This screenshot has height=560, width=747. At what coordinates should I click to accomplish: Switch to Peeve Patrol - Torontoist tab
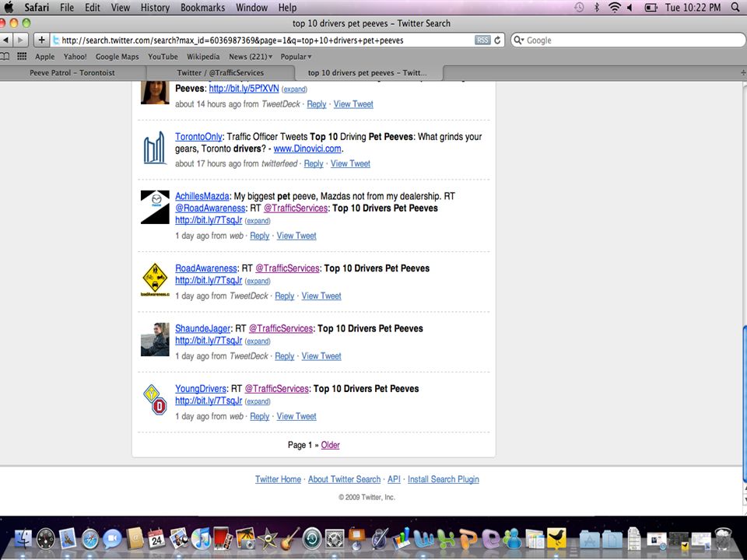click(x=72, y=73)
